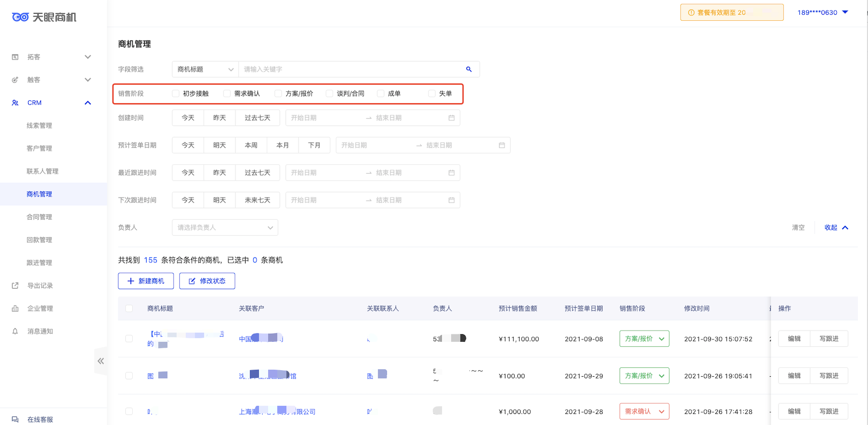Open account menu 189****0630 dropdown arrow
Screen dimensions: 868x425
pos(845,12)
